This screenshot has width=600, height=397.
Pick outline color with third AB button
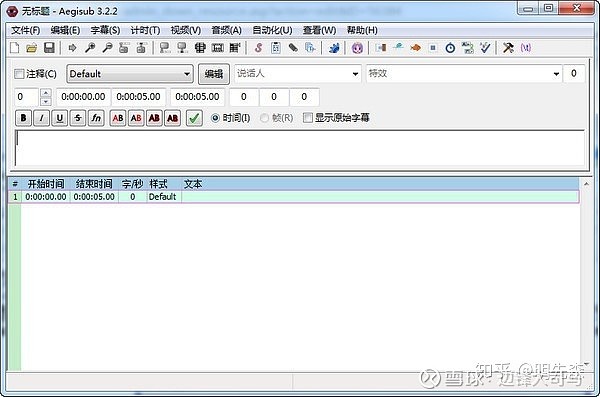tap(154, 118)
